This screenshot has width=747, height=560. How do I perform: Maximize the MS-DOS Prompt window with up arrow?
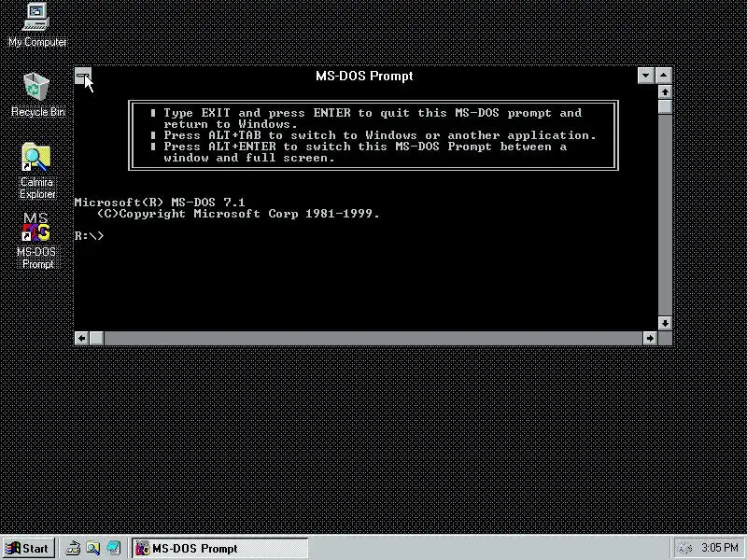[664, 76]
